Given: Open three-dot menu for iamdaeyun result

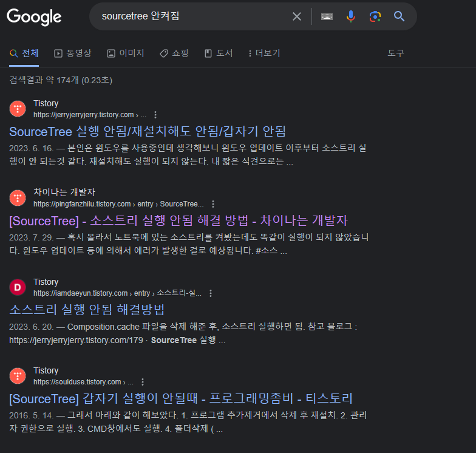Looking at the screenshot, I should [211, 293].
